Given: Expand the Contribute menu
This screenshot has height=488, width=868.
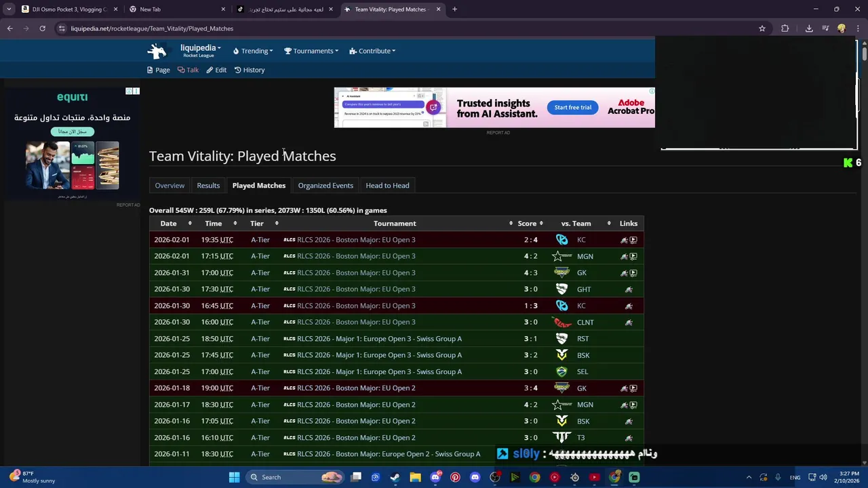Looking at the screenshot, I should tap(372, 51).
